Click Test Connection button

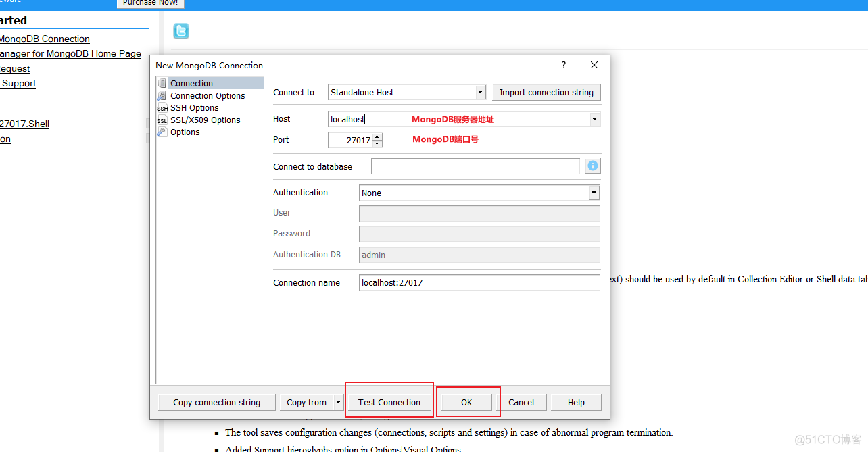pyautogui.click(x=389, y=402)
